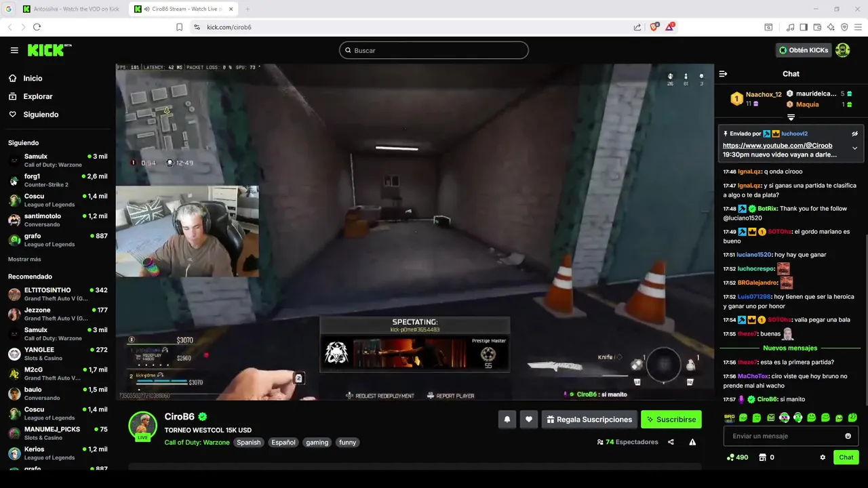Open Kerios League of Legends channel
The image size is (868, 488).
coord(58,453)
